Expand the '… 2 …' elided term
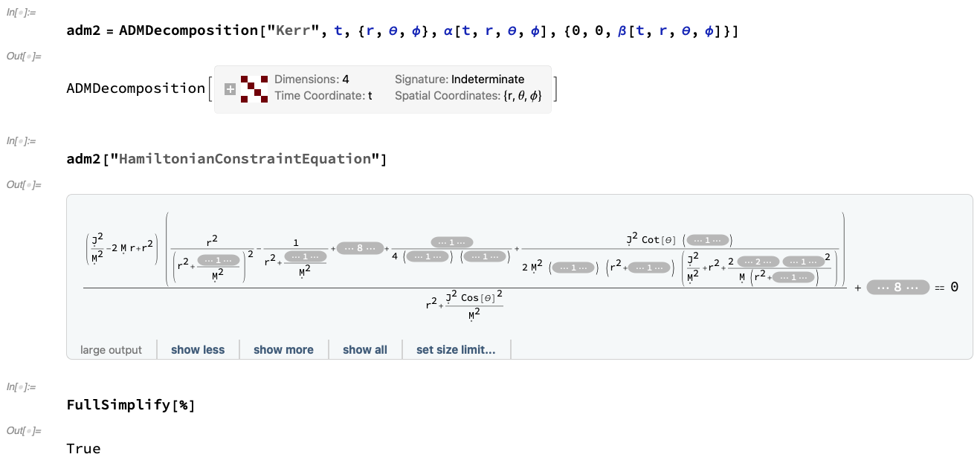980x460 pixels. point(758,261)
